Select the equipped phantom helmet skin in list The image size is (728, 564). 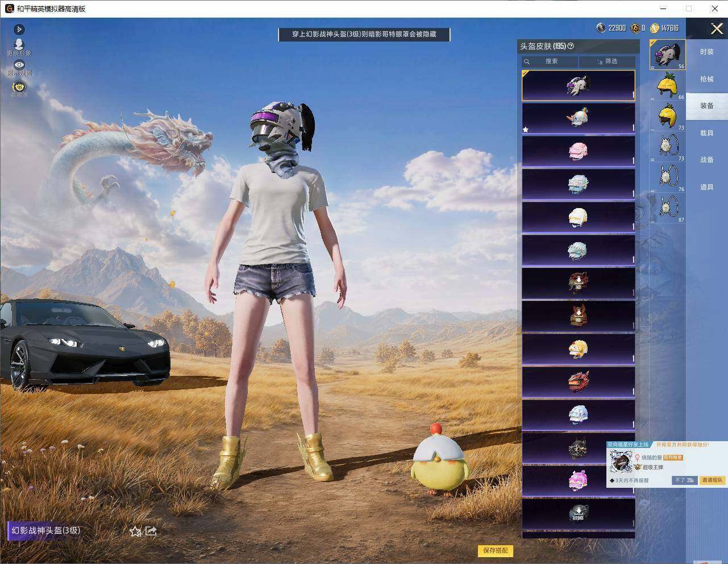point(579,85)
